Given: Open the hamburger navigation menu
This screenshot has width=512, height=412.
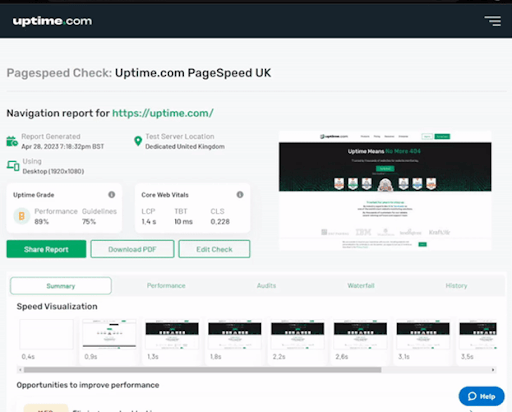Looking at the screenshot, I should 493,21.
